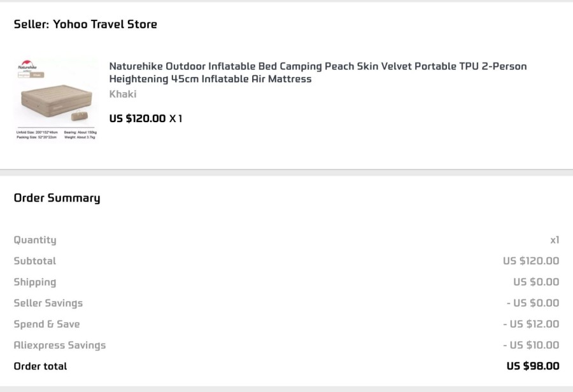Click the Seller Savings label
Image resolution: width=573 pixels, height=392 pixels.
pos(48,303)
